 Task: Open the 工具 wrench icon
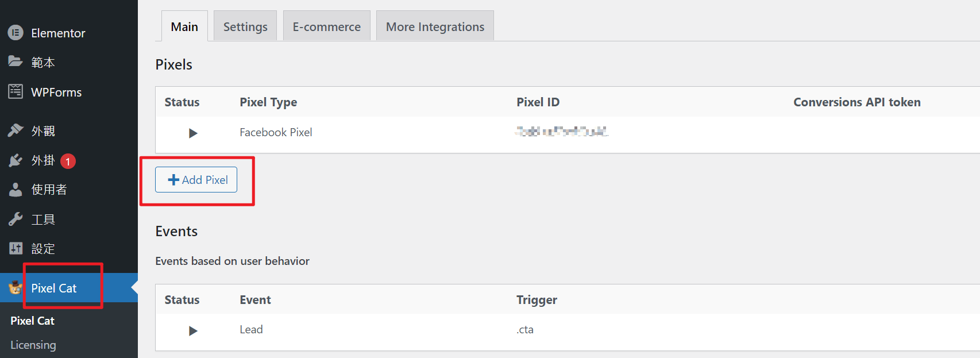click(16, 219)
